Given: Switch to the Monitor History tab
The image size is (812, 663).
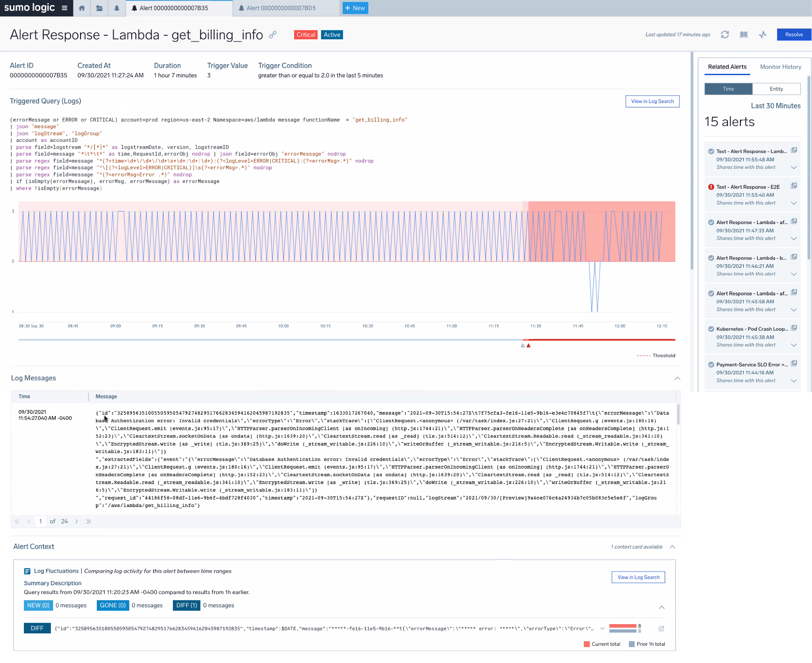Looking at the screenshot, I should [x=780, y=67].
